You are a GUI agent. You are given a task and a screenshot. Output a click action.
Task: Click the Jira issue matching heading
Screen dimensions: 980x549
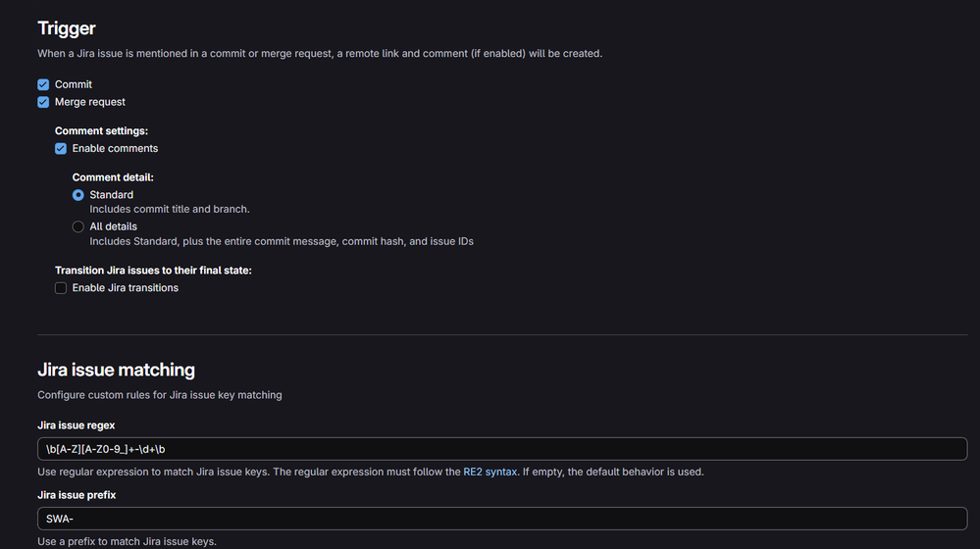click(x=117, y=370)
